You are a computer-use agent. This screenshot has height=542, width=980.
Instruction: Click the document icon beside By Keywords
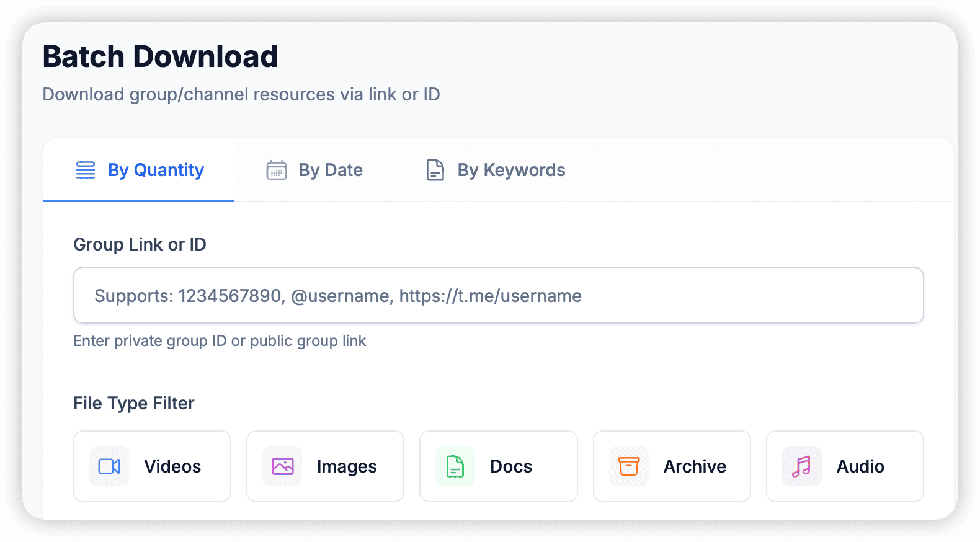pyautogui.click(x=435, y=170)
